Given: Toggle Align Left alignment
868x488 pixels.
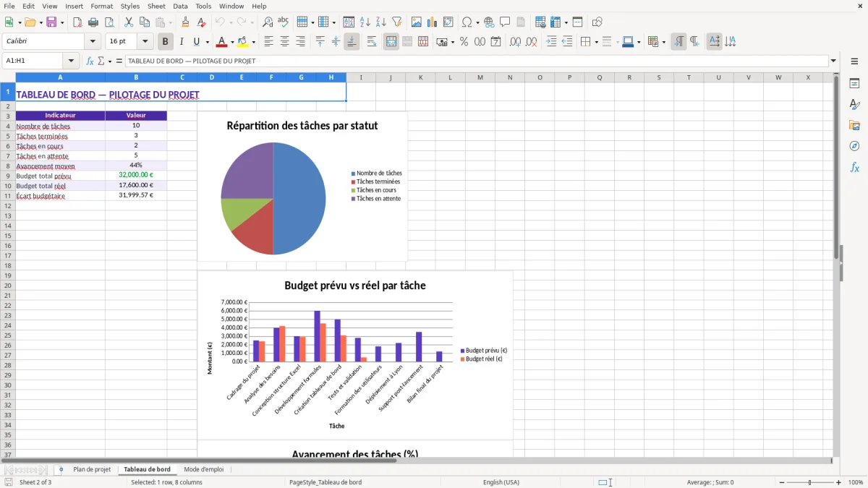Looking at the screenshot, I should (268, 42).
